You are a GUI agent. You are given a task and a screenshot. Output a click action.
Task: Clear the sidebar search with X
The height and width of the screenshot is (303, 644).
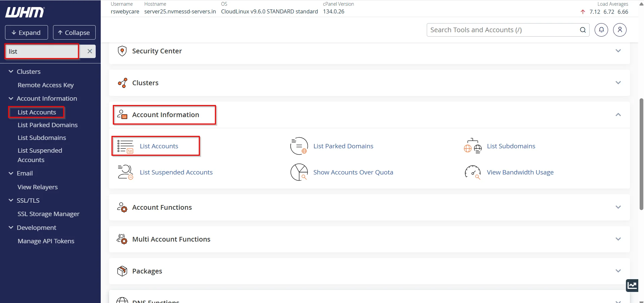pyautogui.click(x=90, y=51)
